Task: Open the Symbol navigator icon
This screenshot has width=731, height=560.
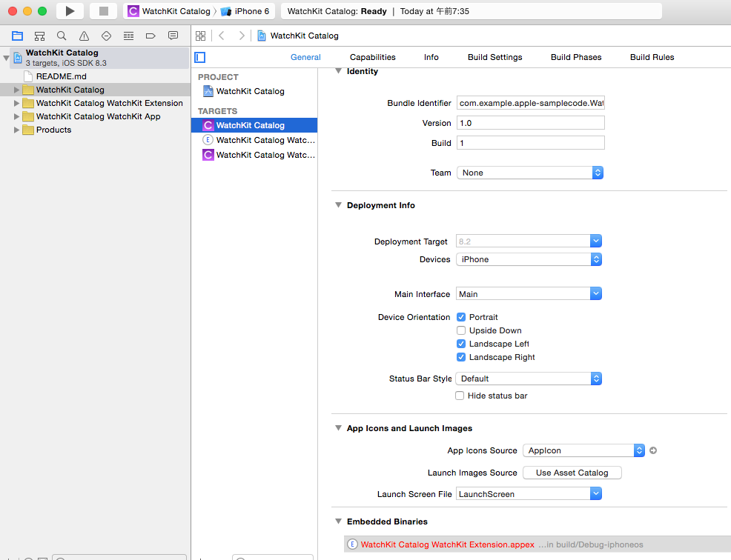Action: (x=39, y=36)
